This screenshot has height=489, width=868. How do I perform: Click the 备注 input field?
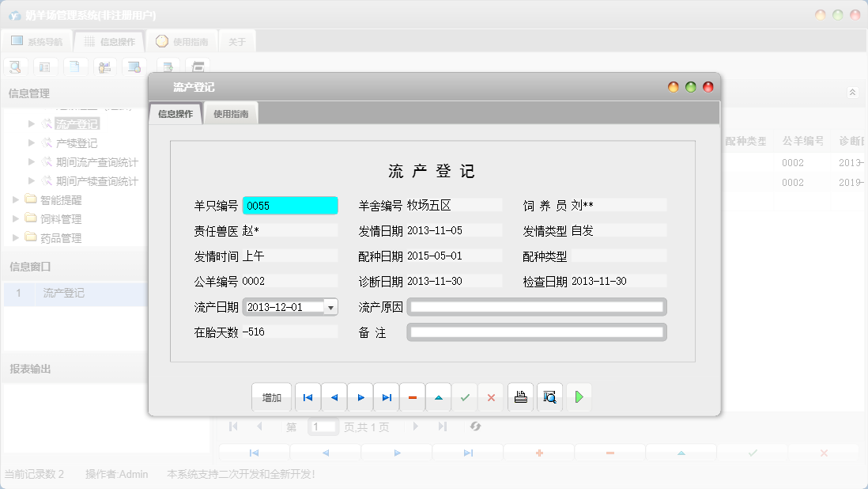point(537,332)
